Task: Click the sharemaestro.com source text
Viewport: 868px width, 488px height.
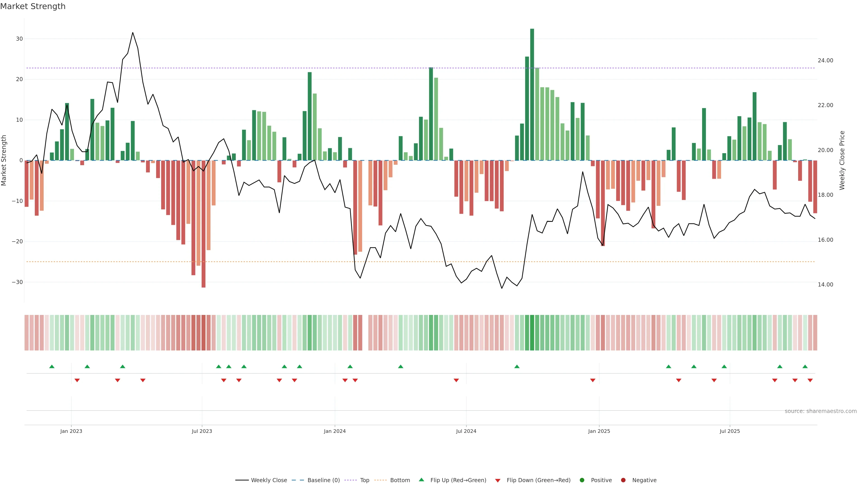Action: (821, 411)
